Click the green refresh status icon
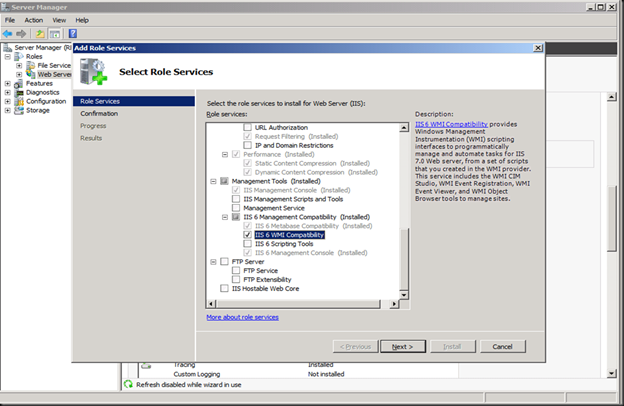Image resolution: width=624 pixels, height=406 pixels. (128, 385)
